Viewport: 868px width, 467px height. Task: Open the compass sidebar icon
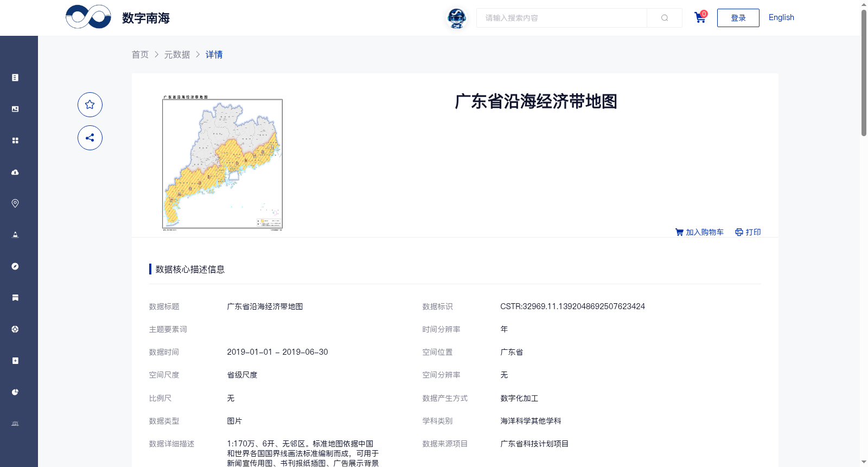(15, 266)
